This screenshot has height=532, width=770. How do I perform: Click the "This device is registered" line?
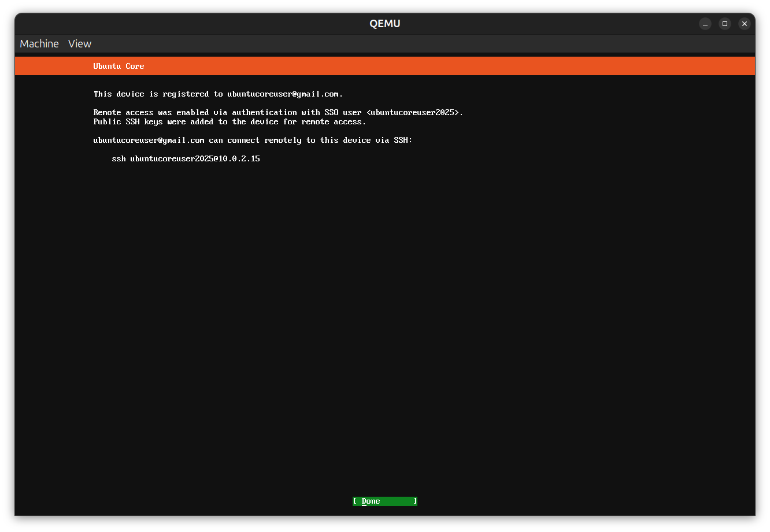(x=218, y=94)
